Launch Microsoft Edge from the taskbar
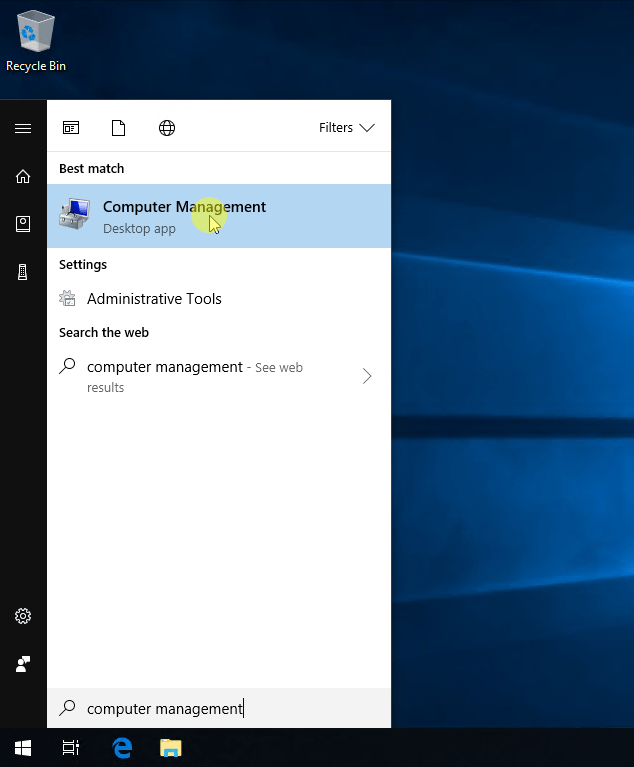Image resolution: width=634 pixels, height=767 pixels. 122,747
